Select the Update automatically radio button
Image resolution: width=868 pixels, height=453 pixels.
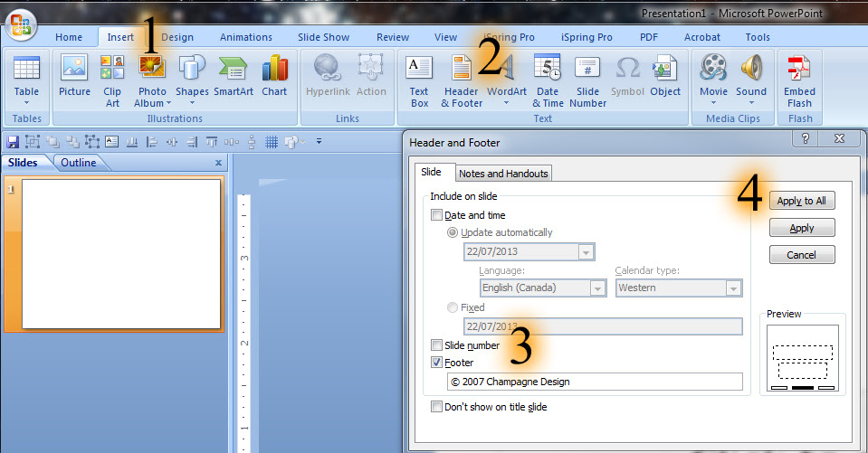[x=453, y=232]
